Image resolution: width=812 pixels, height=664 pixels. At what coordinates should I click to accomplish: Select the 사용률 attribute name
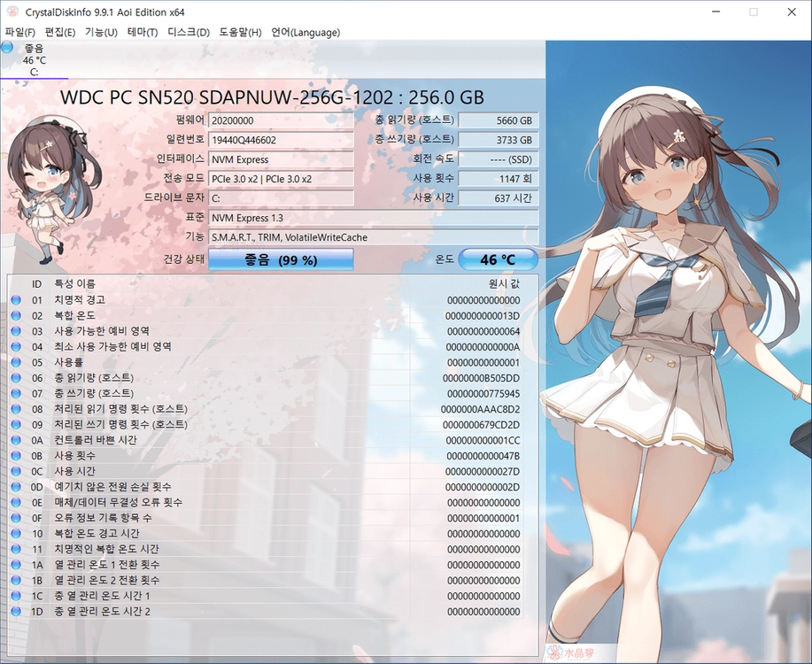69,362
